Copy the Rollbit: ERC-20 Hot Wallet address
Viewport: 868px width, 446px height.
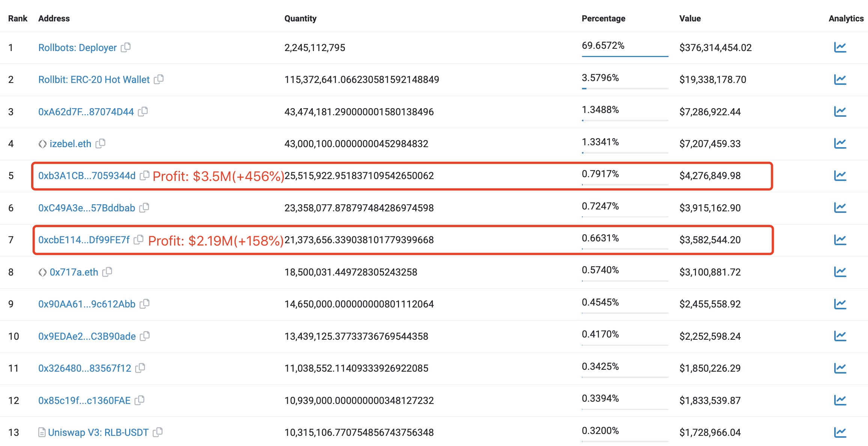tap(160, 79)
